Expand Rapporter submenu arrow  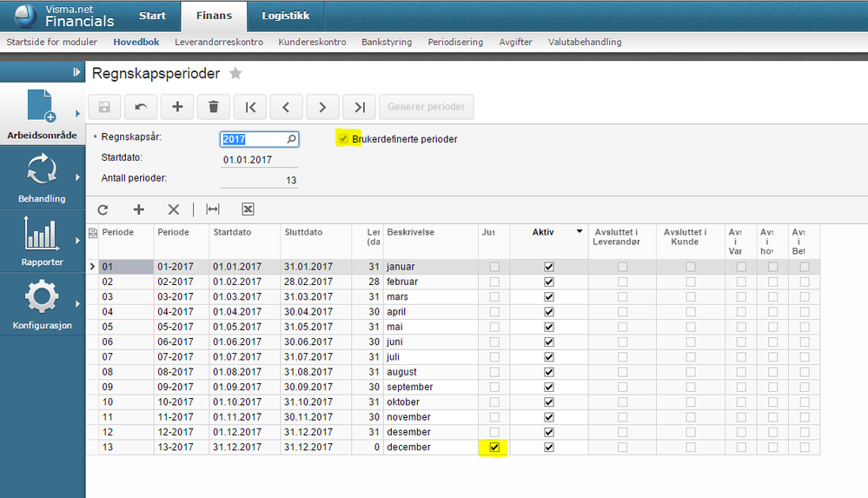tap(77, 241)
